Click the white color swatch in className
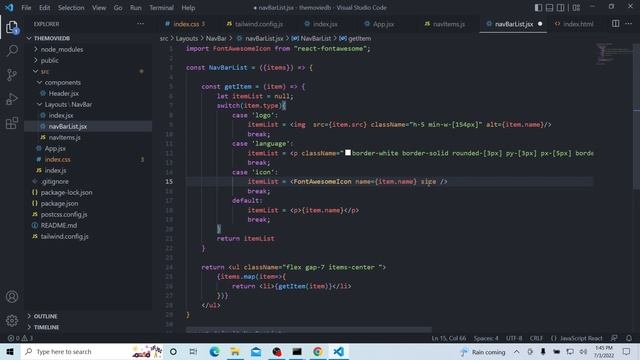The height and width of the screenshot is (360, 640). tap(348, 153)
